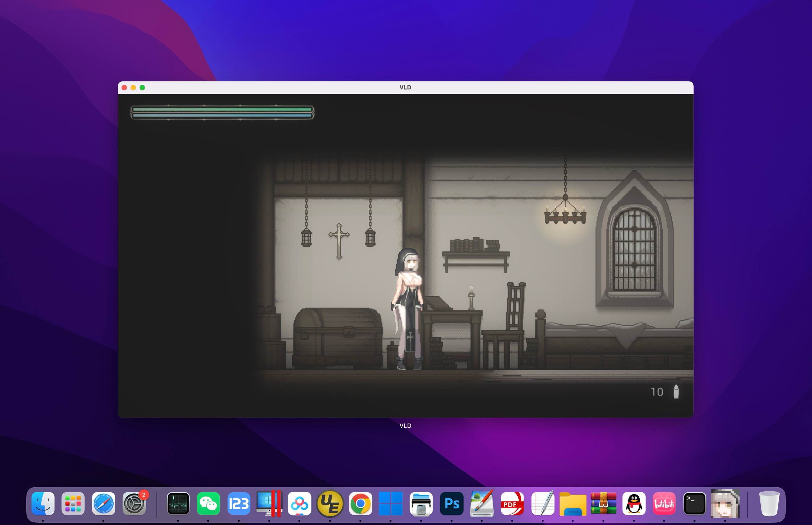Click green full-screen button of VLD

coord(142,88)
